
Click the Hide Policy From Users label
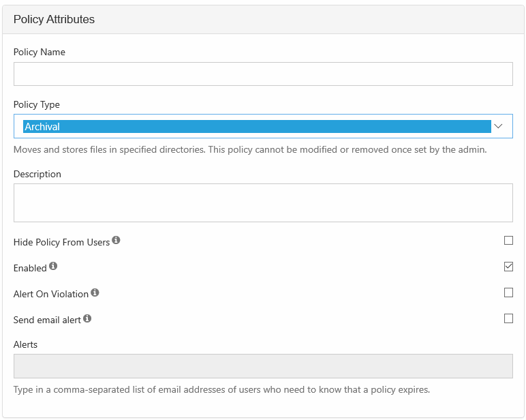(x=61, y=242)
